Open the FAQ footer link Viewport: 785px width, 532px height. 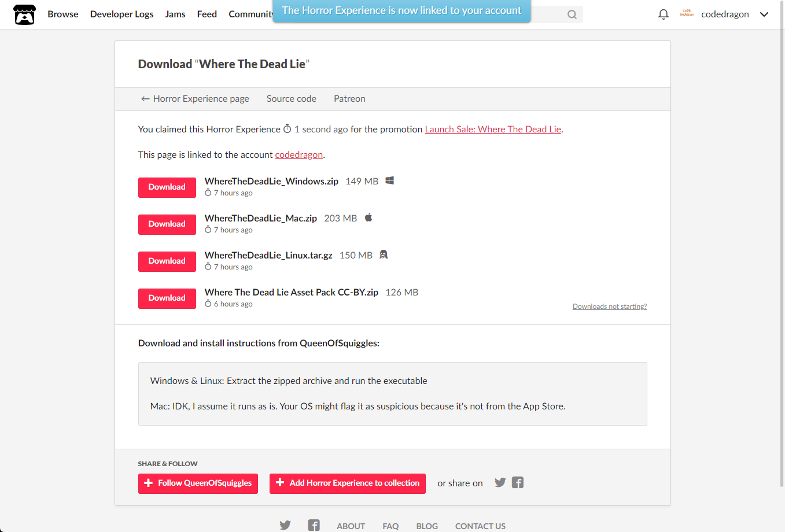pos(390,526)
